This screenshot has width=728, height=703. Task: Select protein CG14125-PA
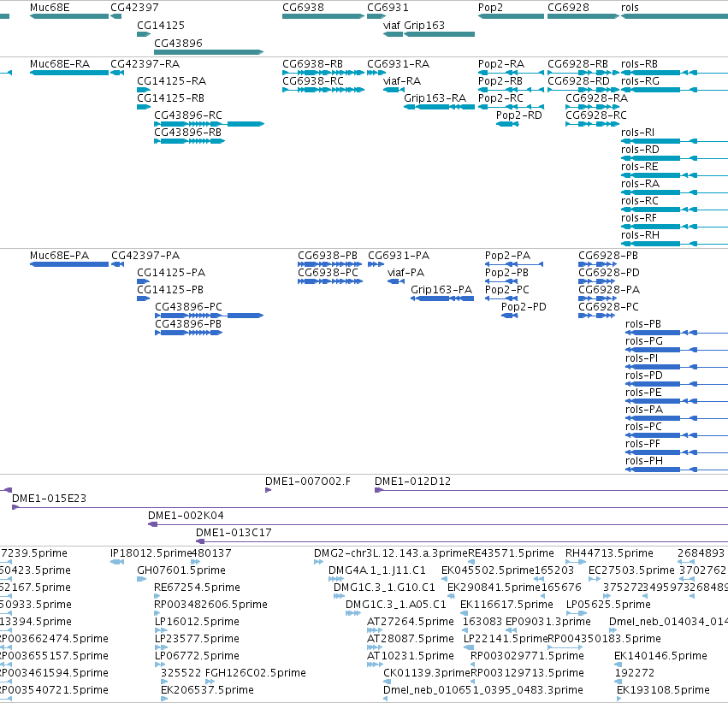(171, 272)
